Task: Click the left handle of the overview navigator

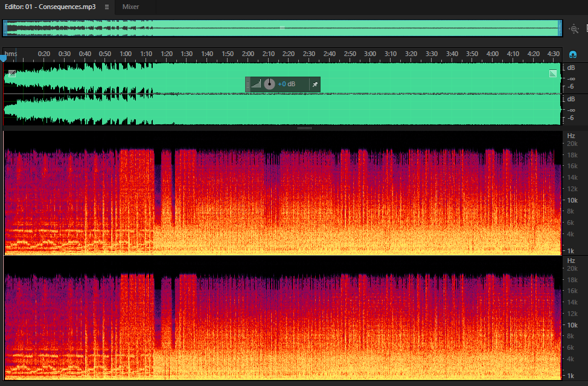Action: pyautogui.click(x=5, y=28)
